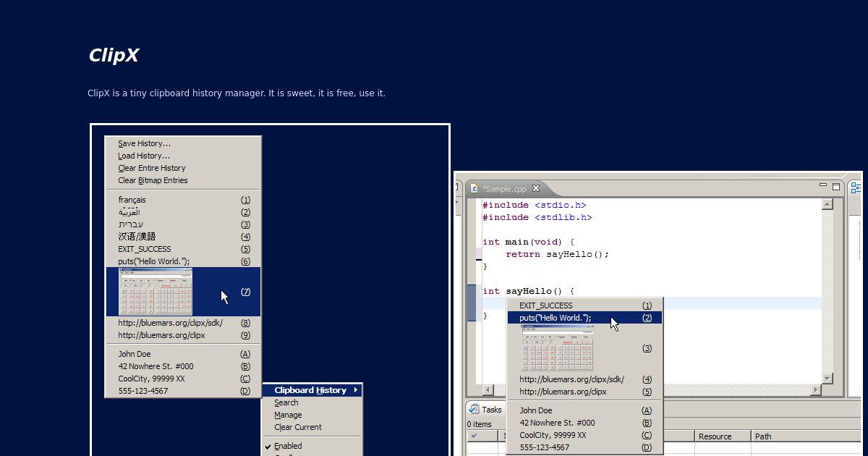Choose Manage in the tray menu
Image resolution: width=868 pixels, height=456 pixels.
tap(312, 415)
